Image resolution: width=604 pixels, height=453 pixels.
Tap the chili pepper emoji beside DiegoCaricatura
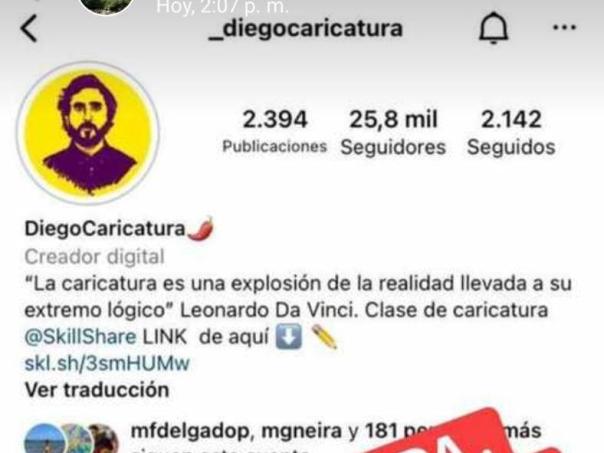pyautogui.click(x=201, y=228)
